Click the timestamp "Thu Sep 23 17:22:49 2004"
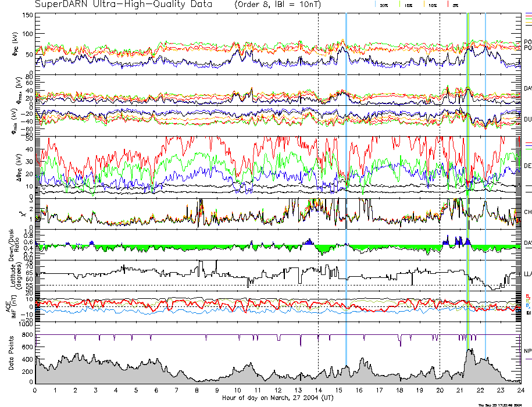The width and height of the screenshot is (532, 407). pyautogui.click(x=499, y=405)
